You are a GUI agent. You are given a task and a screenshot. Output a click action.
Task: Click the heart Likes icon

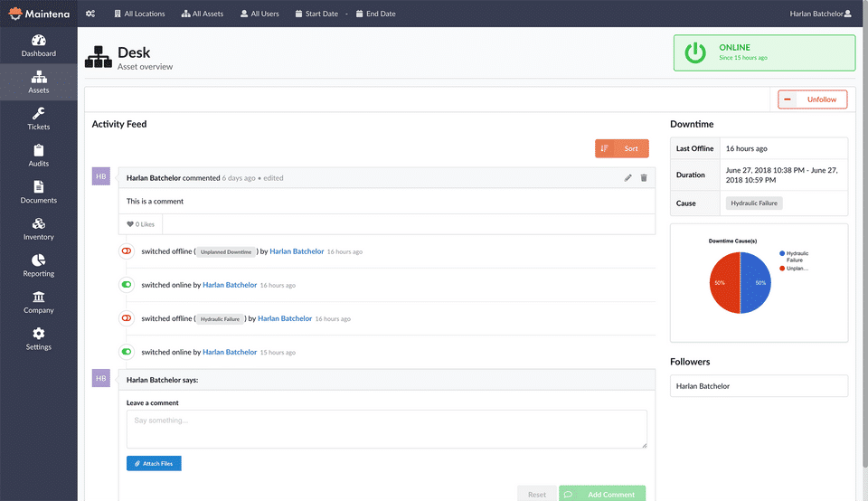[x=130, y=224]
